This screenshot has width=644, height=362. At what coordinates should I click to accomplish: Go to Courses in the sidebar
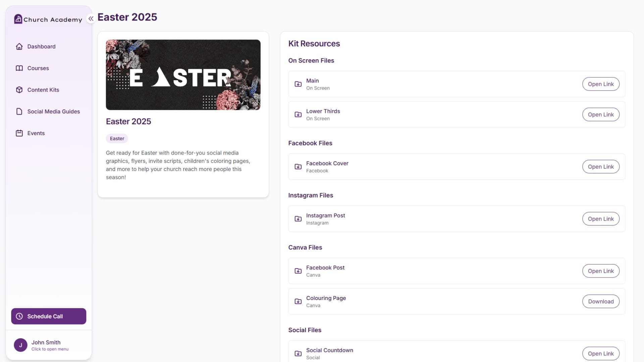pyautogui.click(x=49, y=68)
